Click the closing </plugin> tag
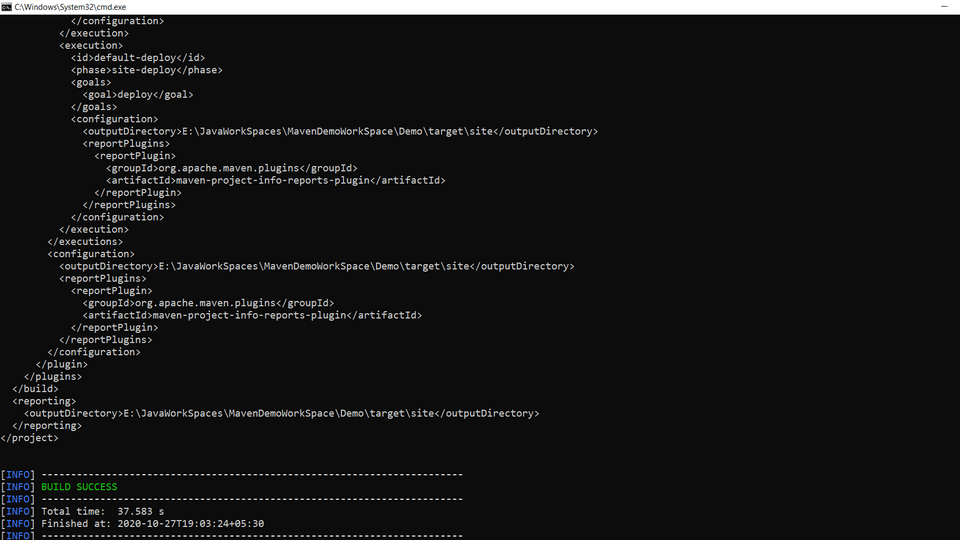 [61, 364]
